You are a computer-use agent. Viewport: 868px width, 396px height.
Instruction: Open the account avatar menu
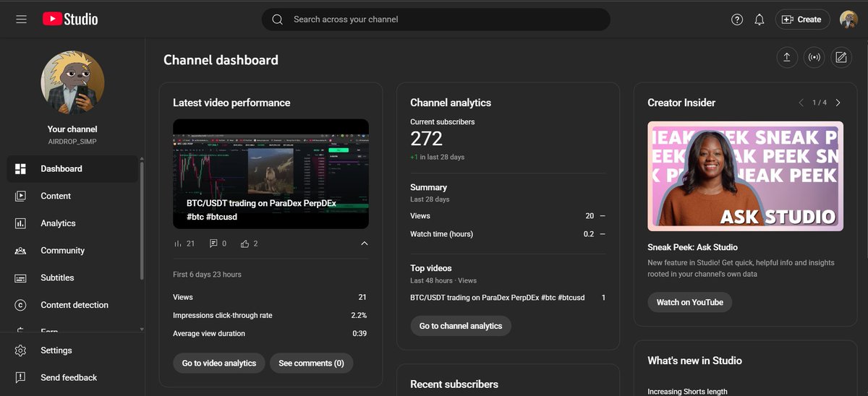[848, 20]
